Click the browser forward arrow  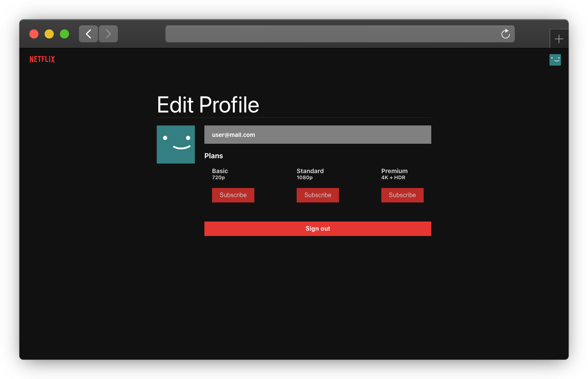click(x=108, y=34)
